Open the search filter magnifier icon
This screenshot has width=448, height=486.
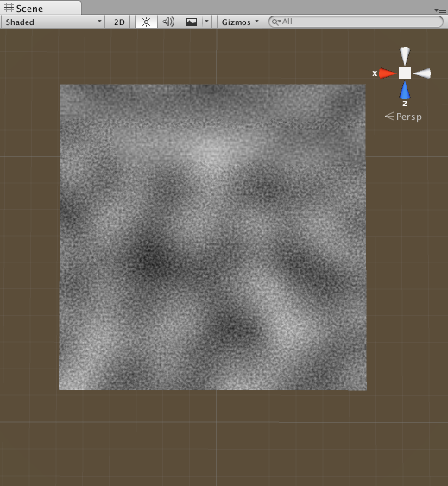coord(276,22)
